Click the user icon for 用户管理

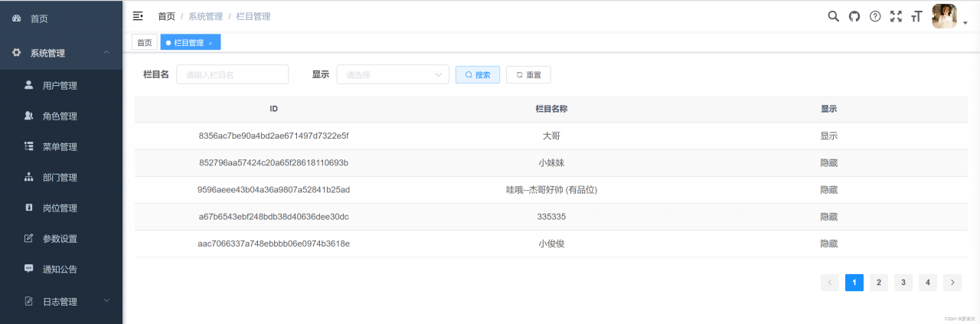click(x=29, y=85)
